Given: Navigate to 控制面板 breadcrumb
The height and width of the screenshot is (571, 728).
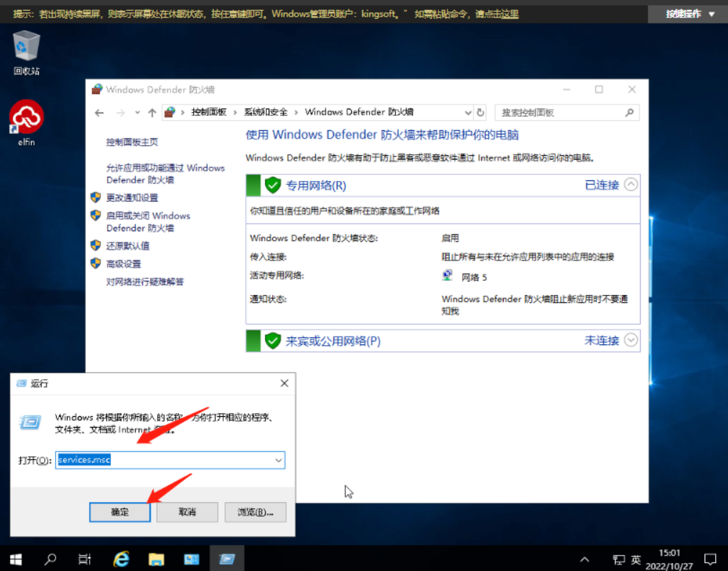Looking at the screenshot, I should coord(208,113).
